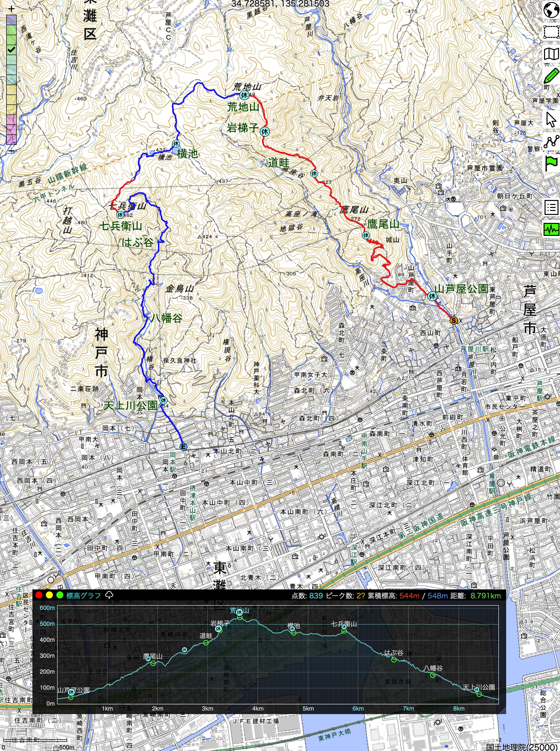Viewport: 560px width, 751px height.
Task: Click the 荒地山 marker on elevation graph
Action: pyautogui.click(x=240, y=612)
